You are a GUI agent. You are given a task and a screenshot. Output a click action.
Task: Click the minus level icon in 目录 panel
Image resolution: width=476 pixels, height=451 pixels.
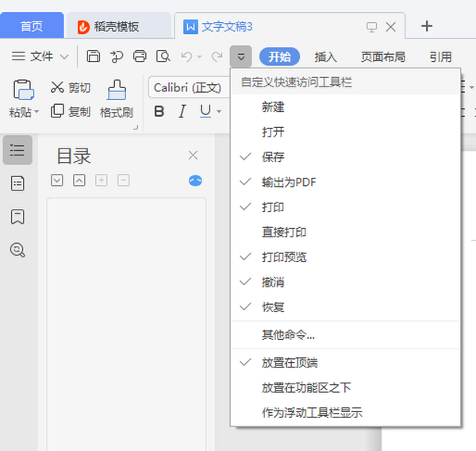click(124, 180)
